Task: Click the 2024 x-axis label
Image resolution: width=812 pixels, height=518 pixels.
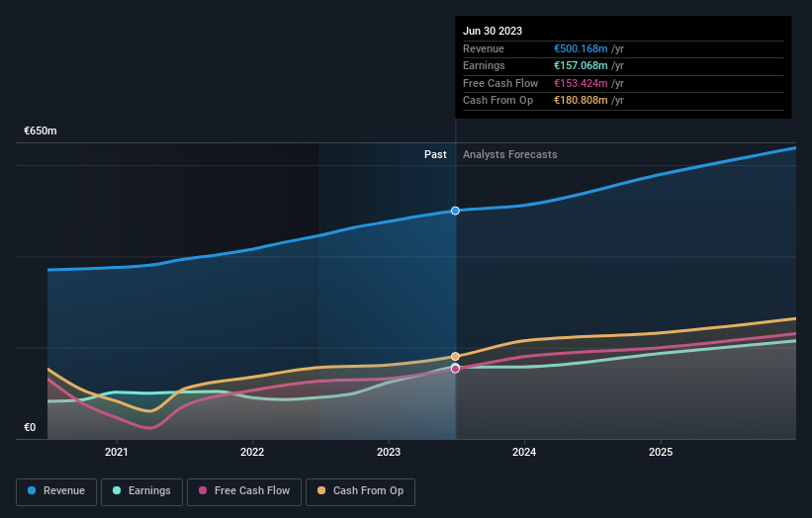Action: [x=524, y=452]
